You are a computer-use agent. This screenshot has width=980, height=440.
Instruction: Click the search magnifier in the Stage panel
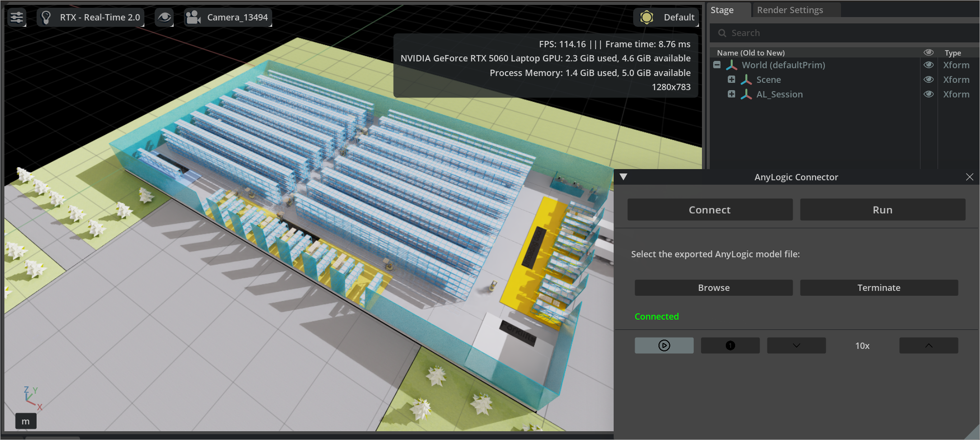coord(721,33)
